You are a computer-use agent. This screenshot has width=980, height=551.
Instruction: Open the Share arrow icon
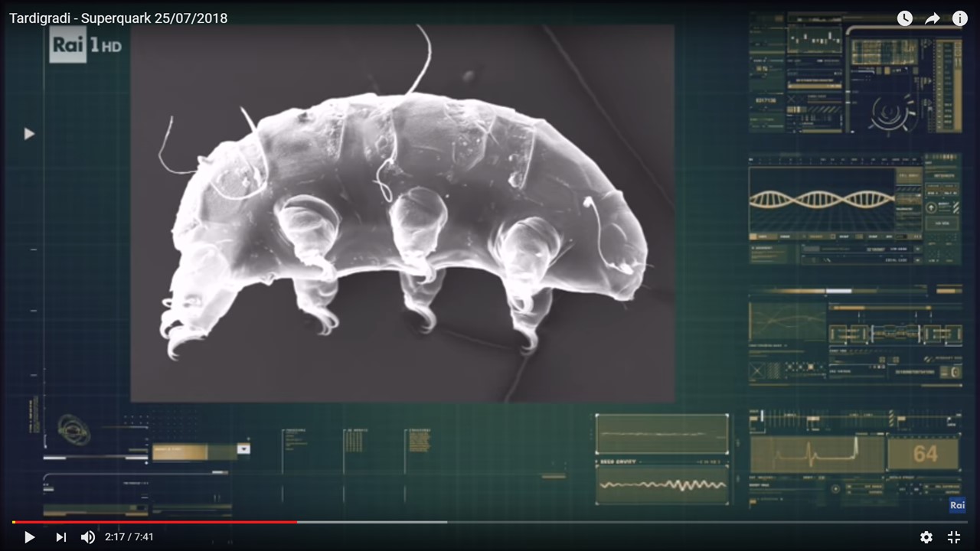pyautogui.click(x=933, y=18)
